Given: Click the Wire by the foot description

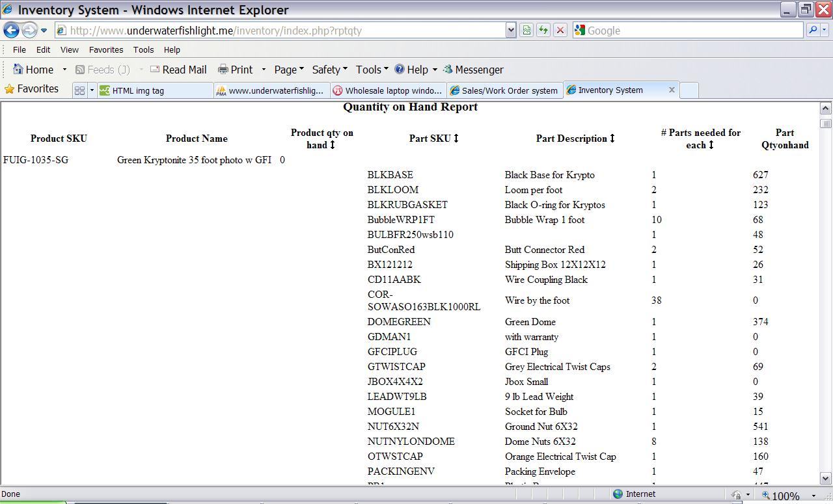Looking at the screenshot, I should pyautogui.click(x=537, y=300).
